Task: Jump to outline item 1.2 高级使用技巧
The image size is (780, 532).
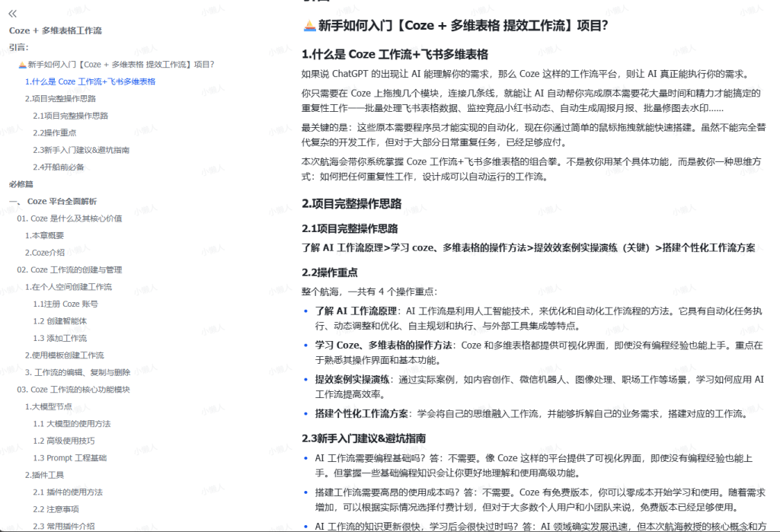Action: 64,441
